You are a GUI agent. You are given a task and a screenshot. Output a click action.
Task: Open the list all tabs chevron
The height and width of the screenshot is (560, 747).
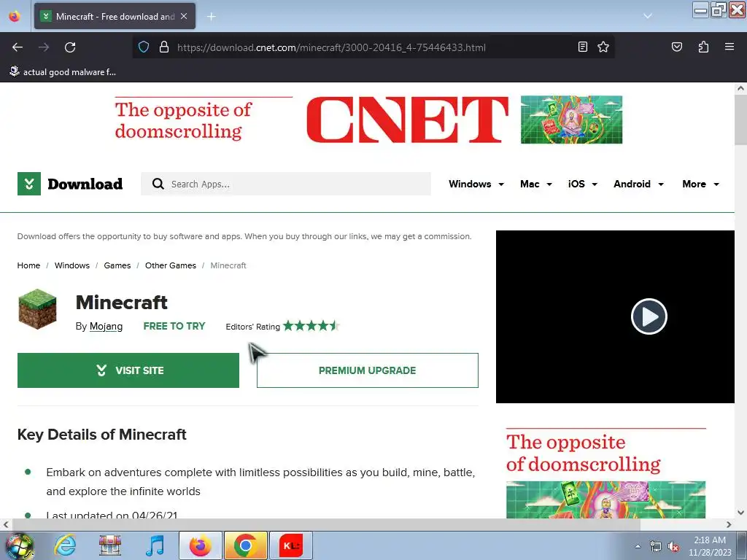coord(648,16)
